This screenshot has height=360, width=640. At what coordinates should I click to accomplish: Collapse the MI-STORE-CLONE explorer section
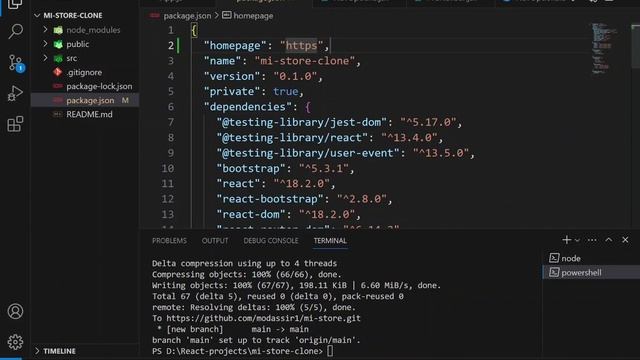(37, 16)
